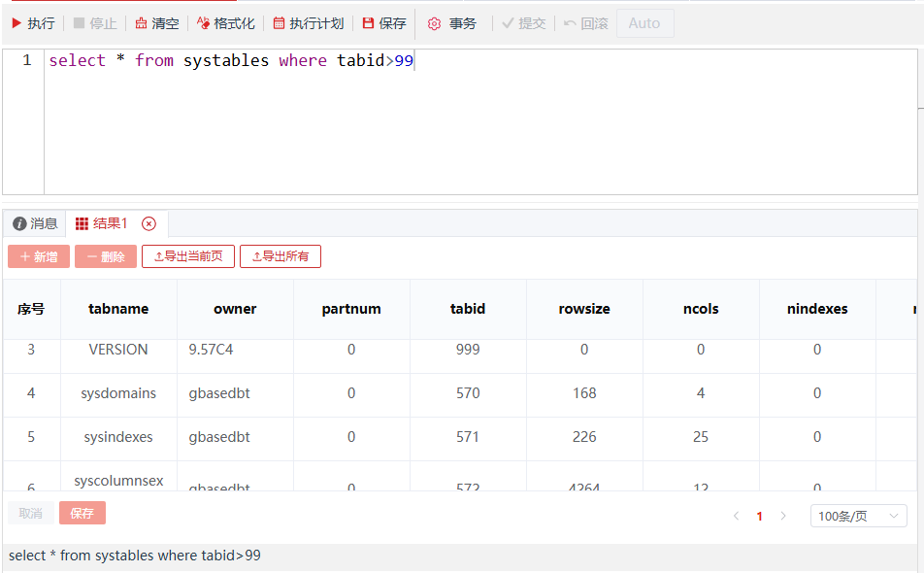Click the 提交 commit button

524,23
